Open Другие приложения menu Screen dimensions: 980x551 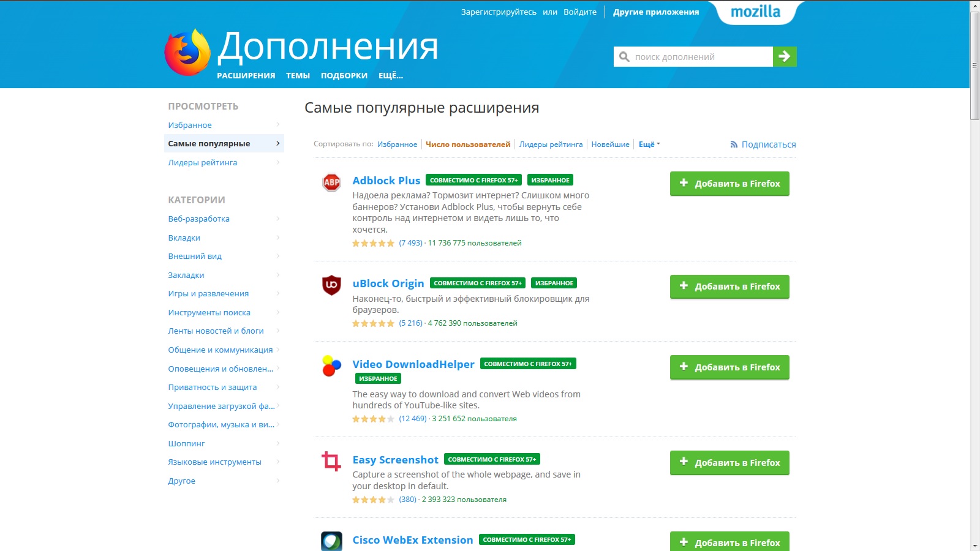656,12
